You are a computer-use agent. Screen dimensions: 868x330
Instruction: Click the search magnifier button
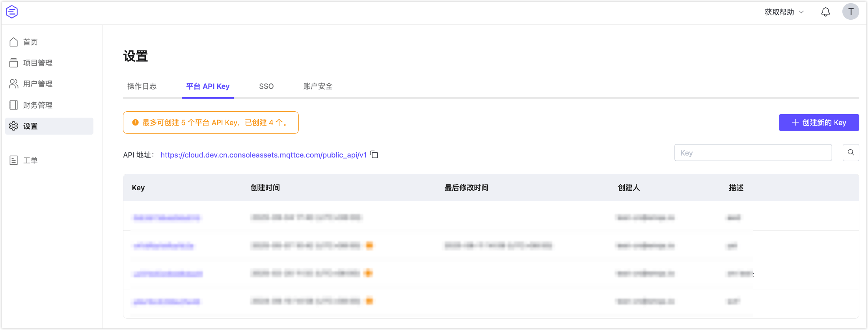pos(851,153)
